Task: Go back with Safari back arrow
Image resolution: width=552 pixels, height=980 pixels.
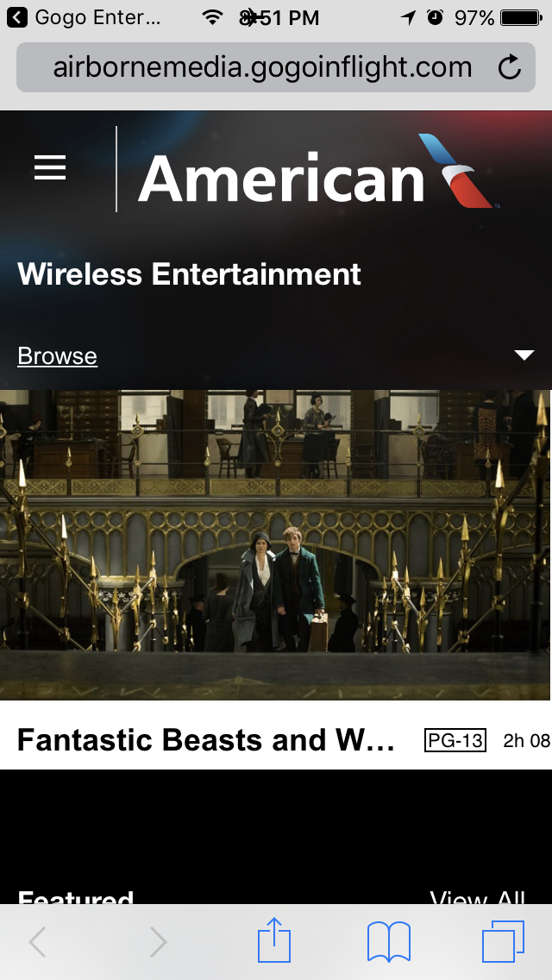Action: pyautogui.click(x=37, y=942)
